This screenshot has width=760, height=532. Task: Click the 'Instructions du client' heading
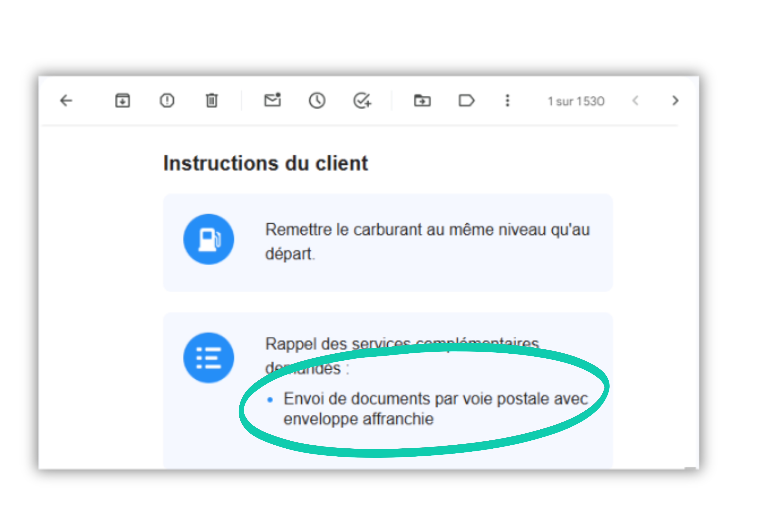click(265, 163)
